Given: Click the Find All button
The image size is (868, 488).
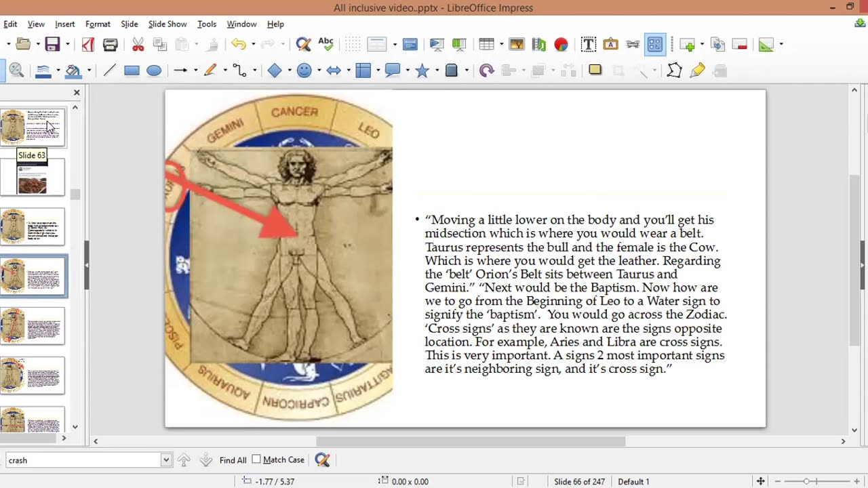Looking at the screenshot, I should coord(233,460).
